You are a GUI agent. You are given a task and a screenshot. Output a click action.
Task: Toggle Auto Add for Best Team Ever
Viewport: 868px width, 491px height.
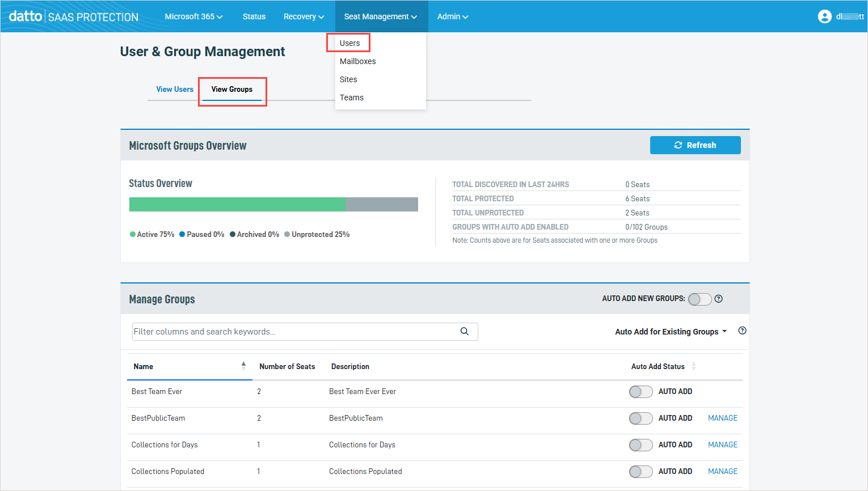click(x=641, y=391)
